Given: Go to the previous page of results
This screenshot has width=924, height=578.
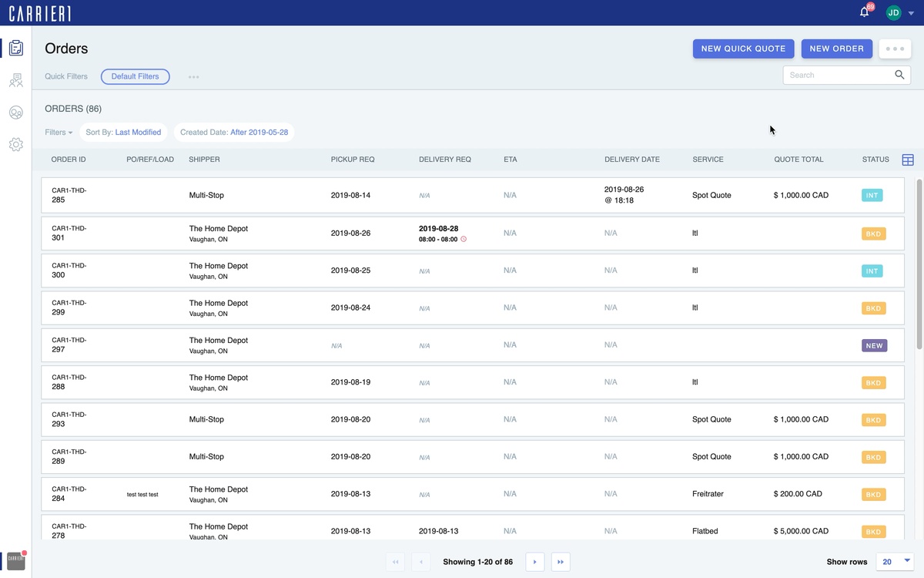Looking at the screenshot, I should [421, 562].
